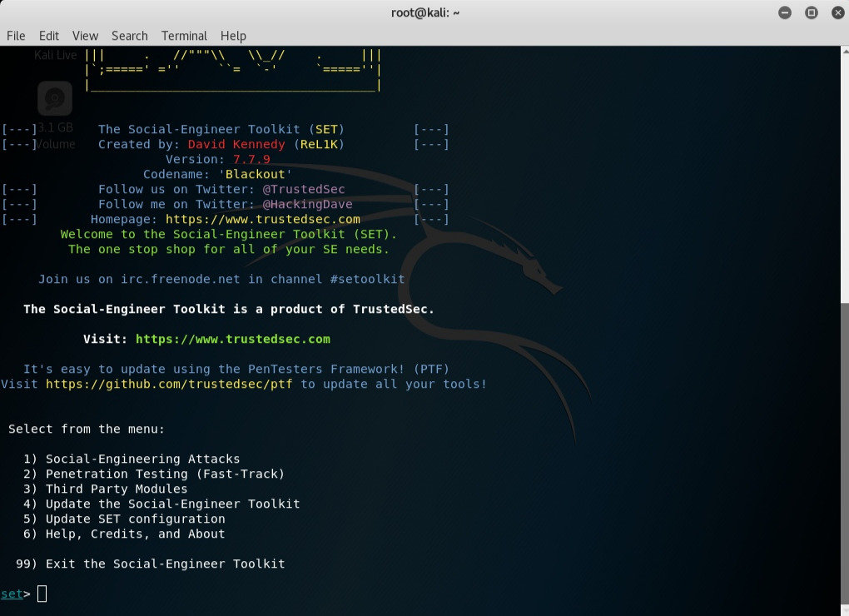
Task: Click the #setoolkit channel text
Action: coord(368,280)
